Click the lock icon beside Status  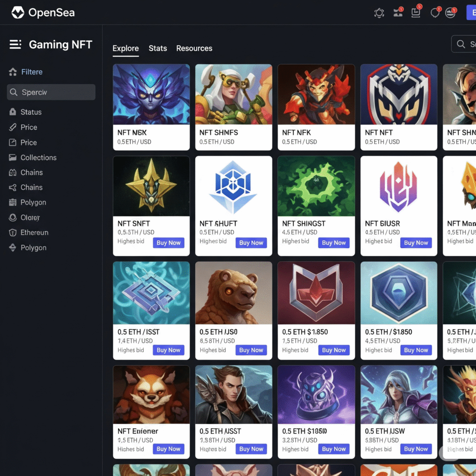point(13,112)
